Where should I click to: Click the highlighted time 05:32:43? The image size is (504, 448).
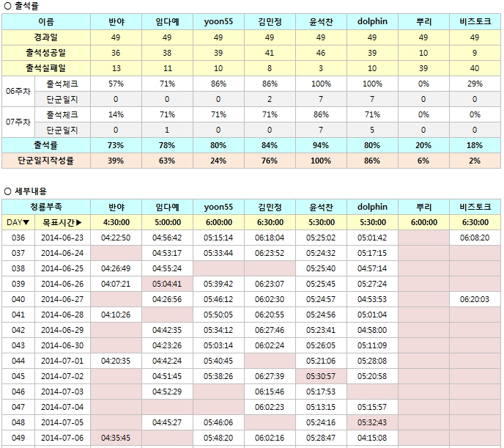click(372, 422)
